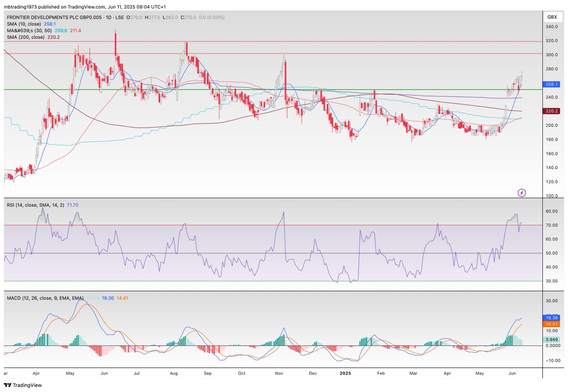Select the 2025 label on time axis
This screenshot has width=568, height=392.
(345, 373)
